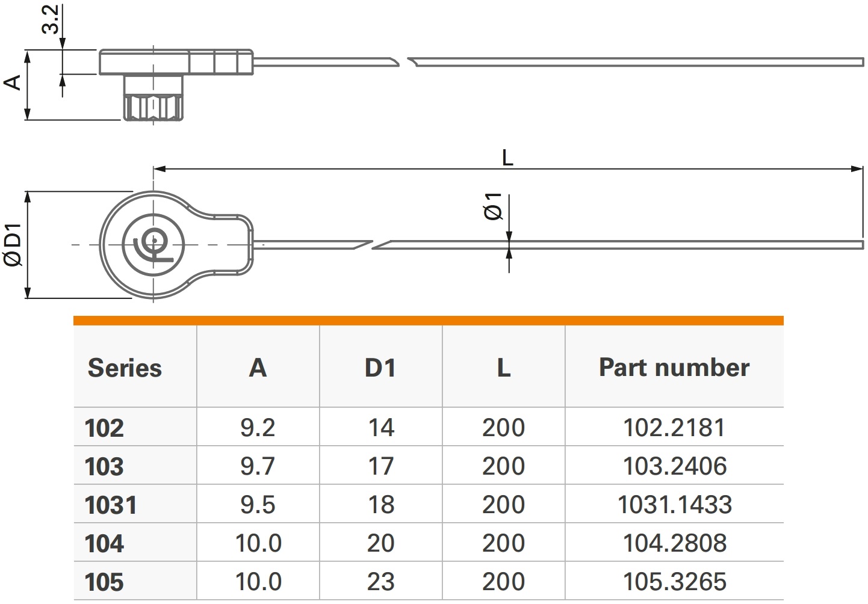Click the L length label above the dimension arrow
Screen dimensions: 868x604
coord(507,158)
